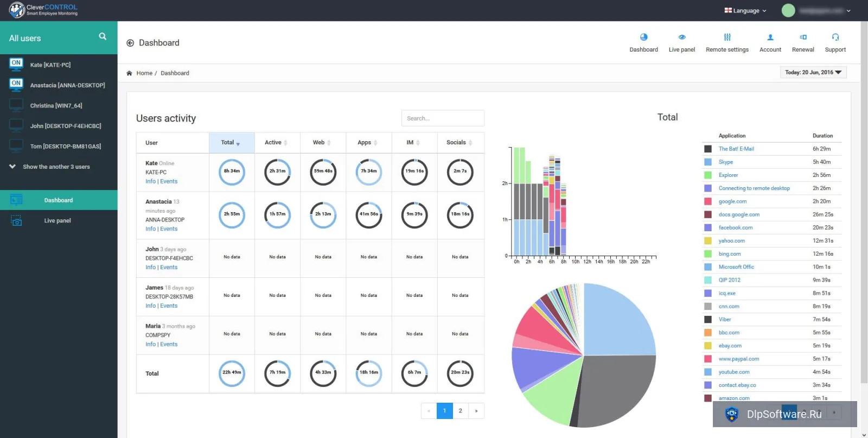The image size is (868, 438).
Task: Open Live panel eye icon
Action: coord(682,37)
